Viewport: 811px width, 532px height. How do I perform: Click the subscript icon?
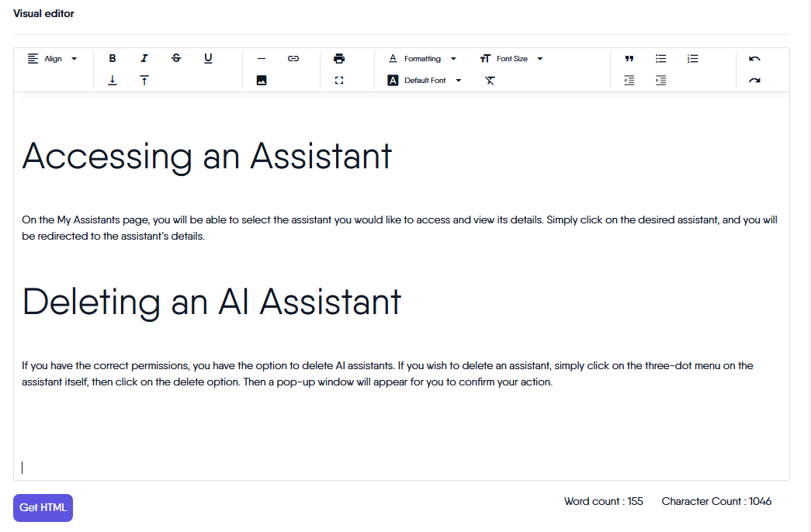click(x=113, y=80)
